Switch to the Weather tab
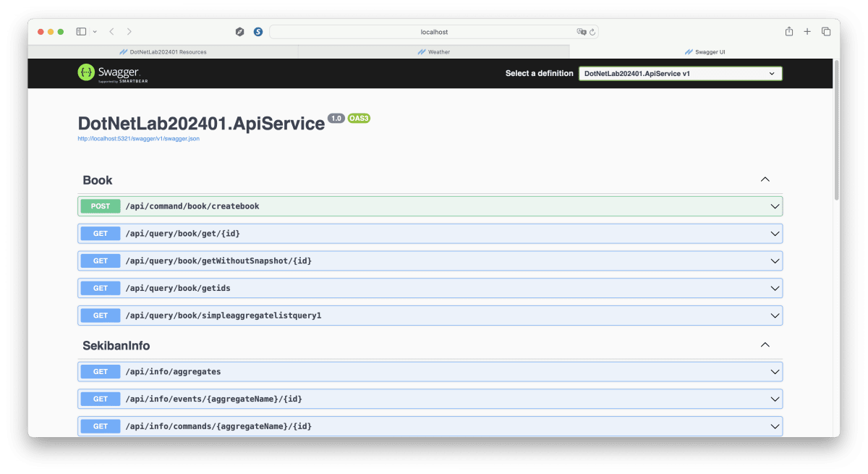The width and height of the screenshot is (868, 474). pos(434,52)
